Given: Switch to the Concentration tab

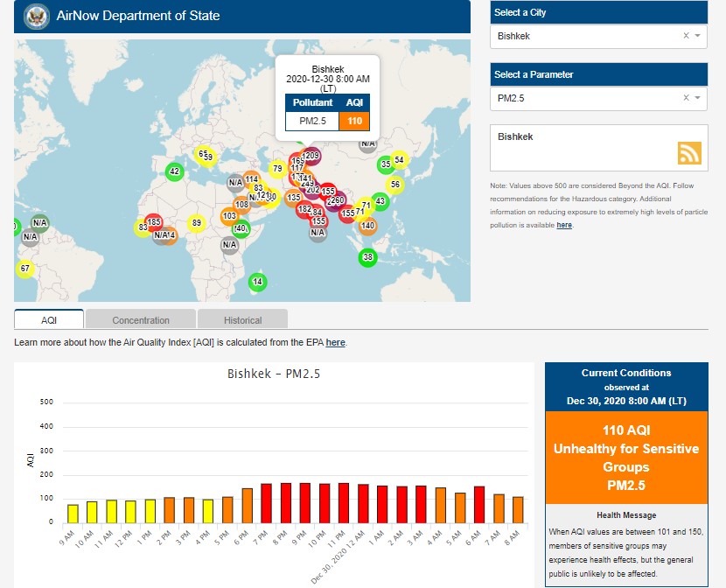Looking at the screenshot, I should (x=141, y=320).
